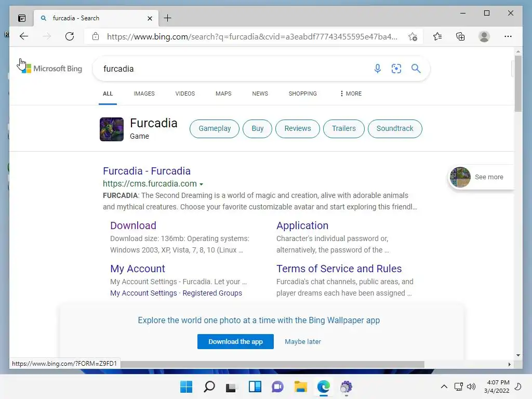The width and height of the screenshot is (532, 399).
Task: Open the Download sitelink
Action: click(x=133, y=225)
